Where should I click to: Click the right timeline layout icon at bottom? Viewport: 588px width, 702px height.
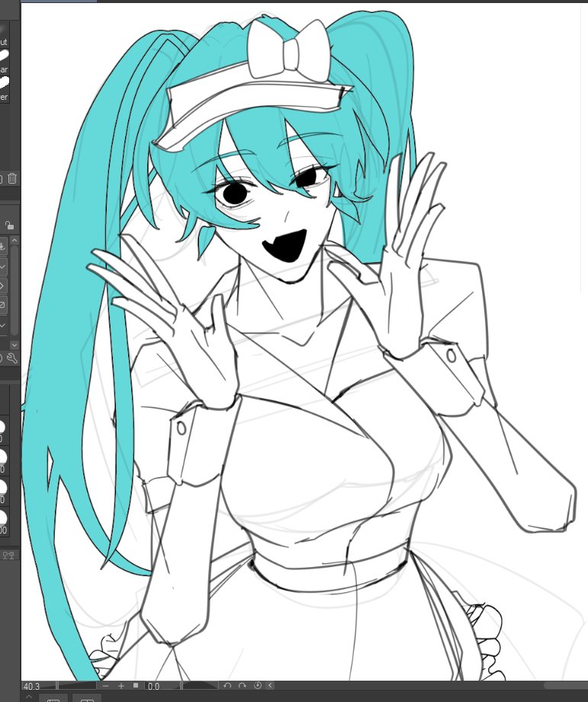pyautogui.click(x=87, y=699)
